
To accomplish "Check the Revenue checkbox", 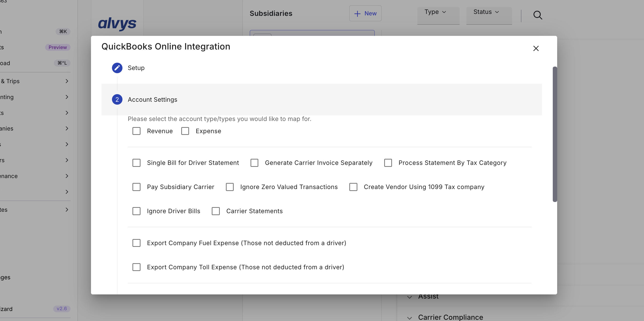I will click(136, 131).
